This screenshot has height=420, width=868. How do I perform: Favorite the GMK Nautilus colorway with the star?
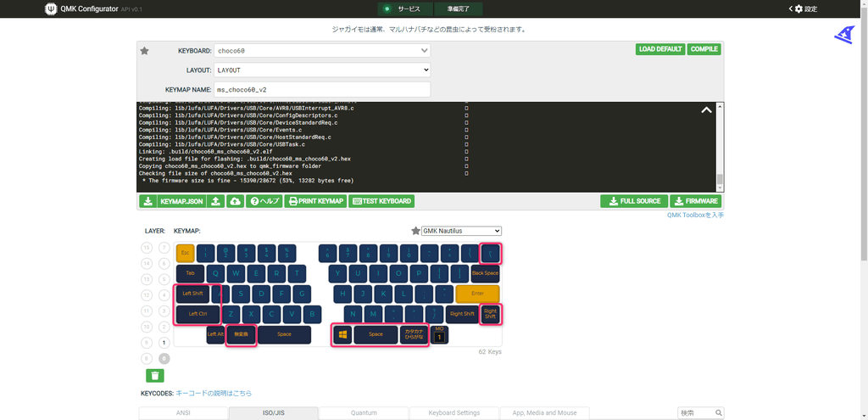pos(415,231)
